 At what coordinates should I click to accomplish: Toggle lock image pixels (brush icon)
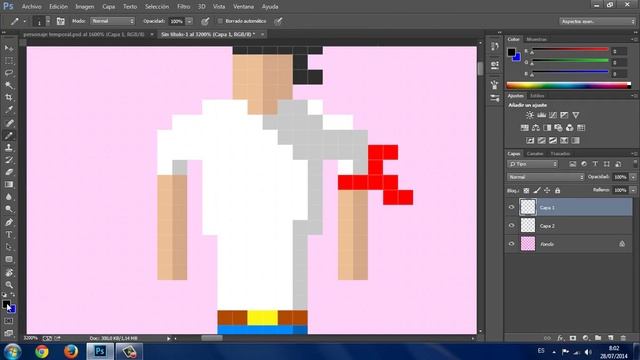click(537, 191)
